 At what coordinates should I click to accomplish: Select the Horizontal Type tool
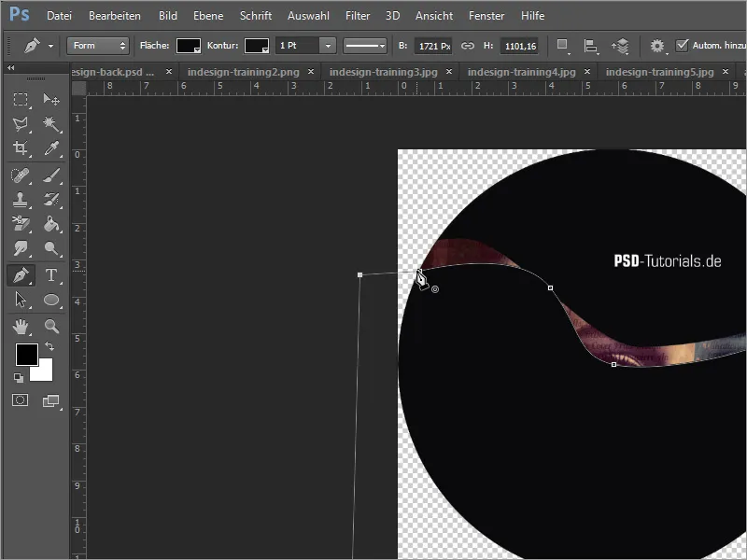51,275
